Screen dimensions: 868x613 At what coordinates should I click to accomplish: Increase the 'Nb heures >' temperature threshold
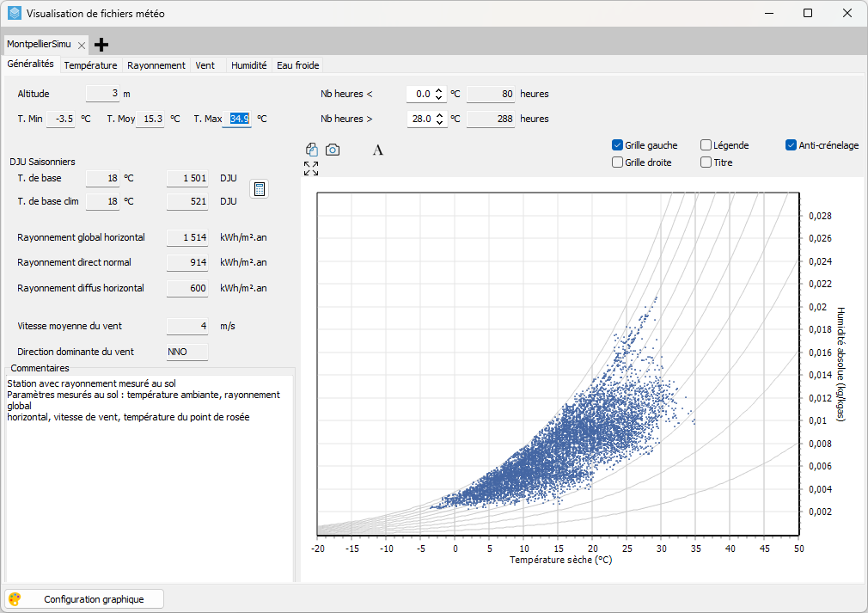[x=439, y=115]
